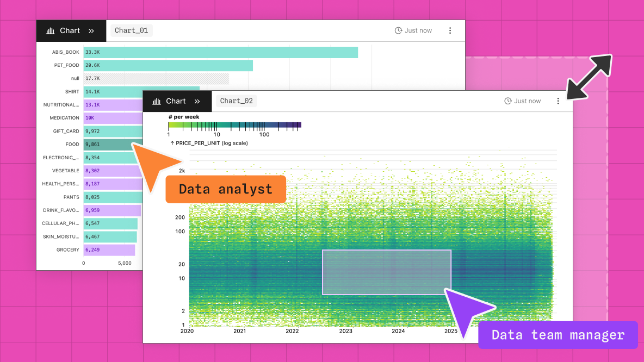Click the selection rectangle on the scatter plot

pyautogui.click(x=386, y=272)
